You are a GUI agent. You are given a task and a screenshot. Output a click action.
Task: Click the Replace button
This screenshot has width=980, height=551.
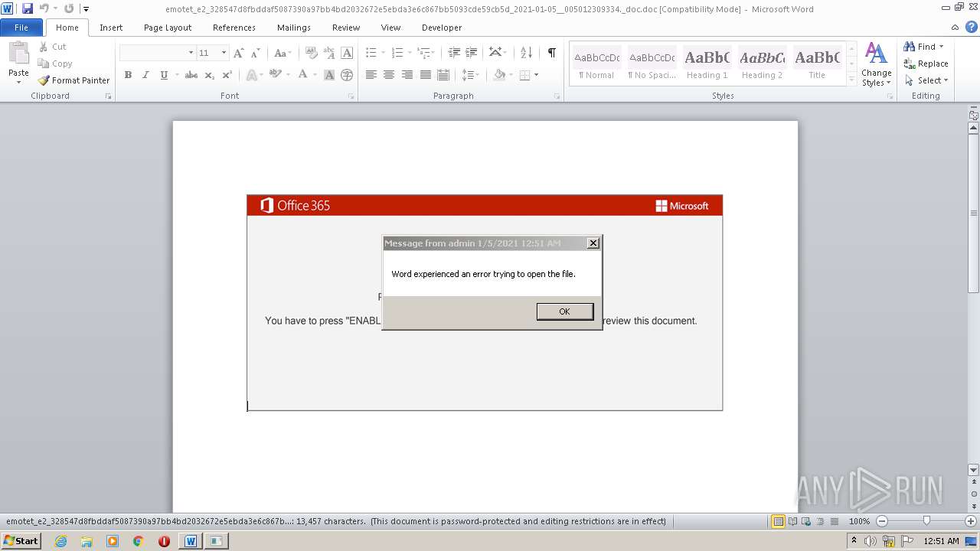point(926,64)
